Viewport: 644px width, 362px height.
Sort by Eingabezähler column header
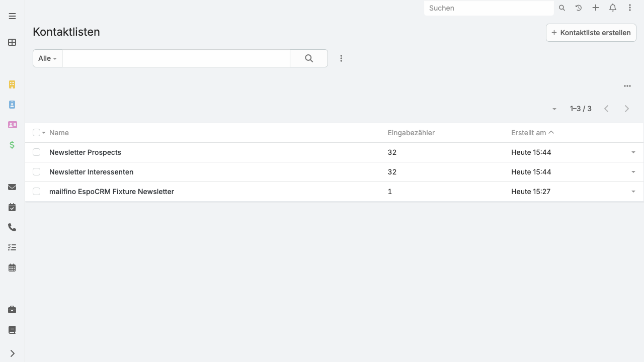(x=411, y=133)
